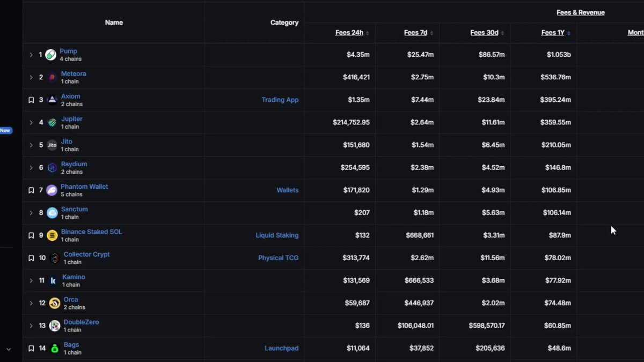Screen dimensions: 644x362
Task: Click the Name column header
Action: point(114,23)
